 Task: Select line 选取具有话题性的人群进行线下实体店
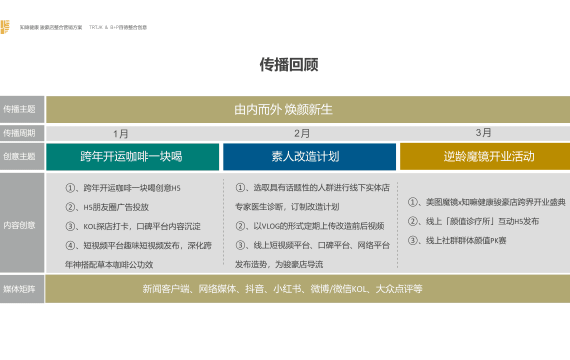[313, 188]
